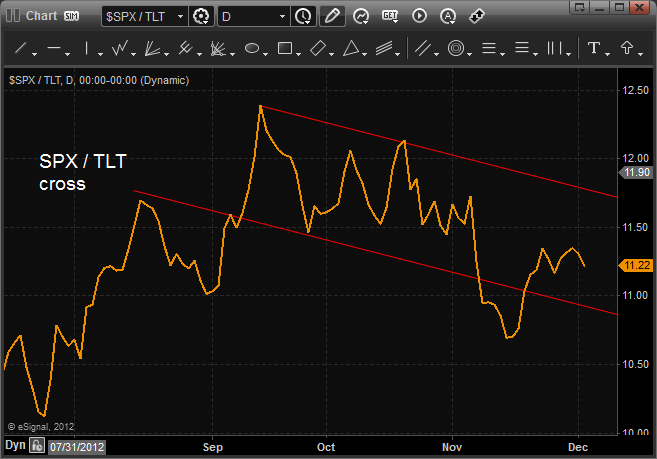Select the second horizontal levels tool
Screen dimensions: 657x459
pos(522,48)
